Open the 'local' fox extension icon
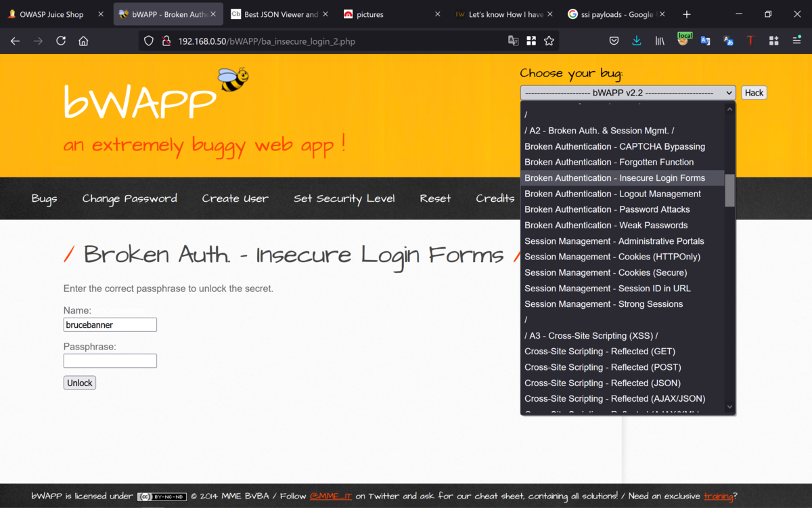812x508 pixels. pos(683,41)
